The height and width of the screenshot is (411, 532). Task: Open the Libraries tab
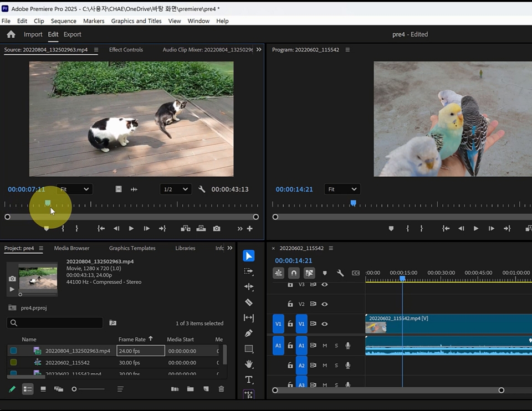[185, 248]
